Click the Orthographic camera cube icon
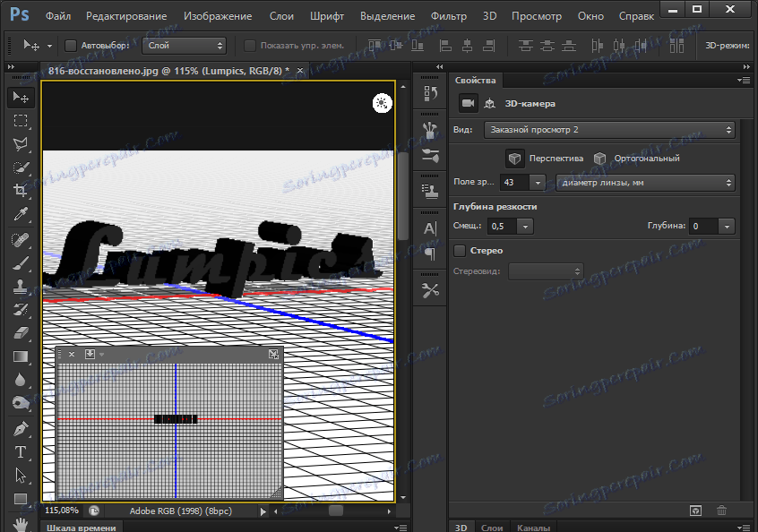Viewport: 758px width, 532px height. [599, 159]
